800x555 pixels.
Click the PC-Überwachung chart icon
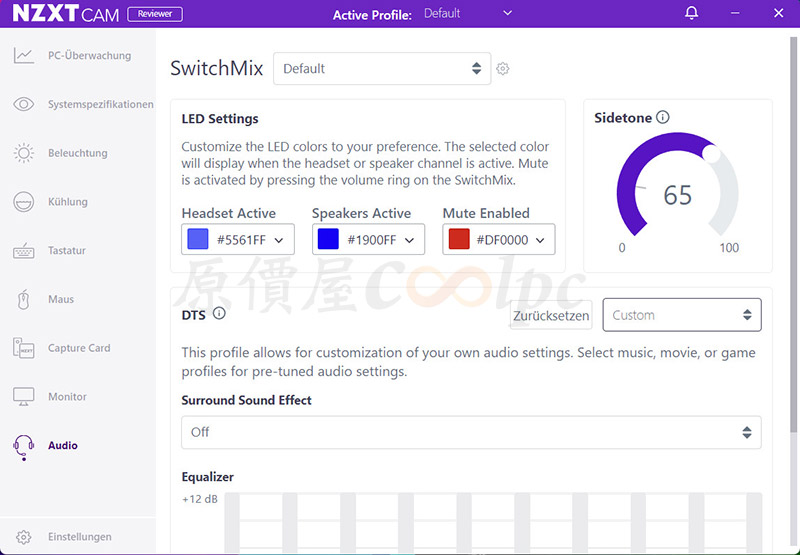tap(23, 55)
